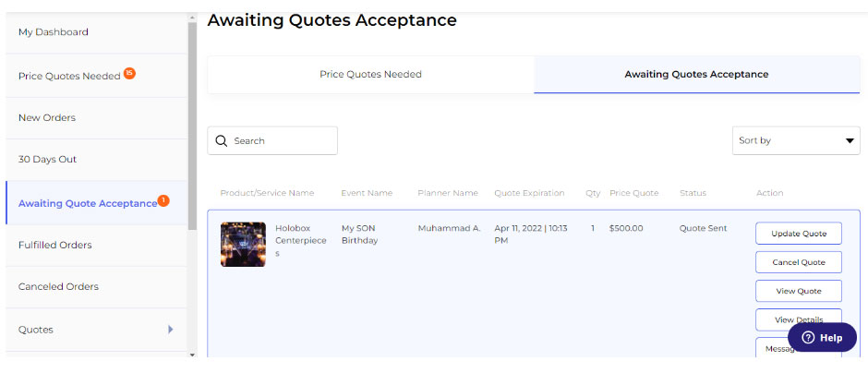
Task: Switch to the Price Quotes Needed tab
Action: click(370, 75)
